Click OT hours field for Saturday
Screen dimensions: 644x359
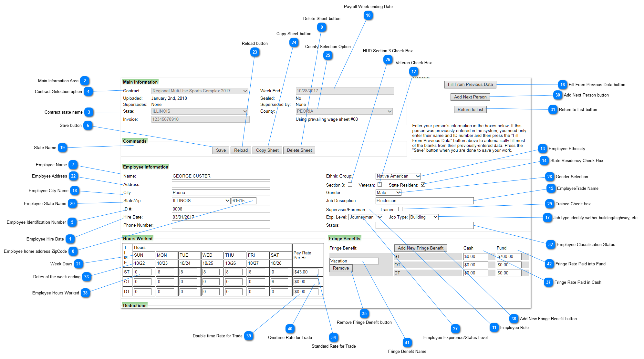pyautogui.click(x=279, y=282)
